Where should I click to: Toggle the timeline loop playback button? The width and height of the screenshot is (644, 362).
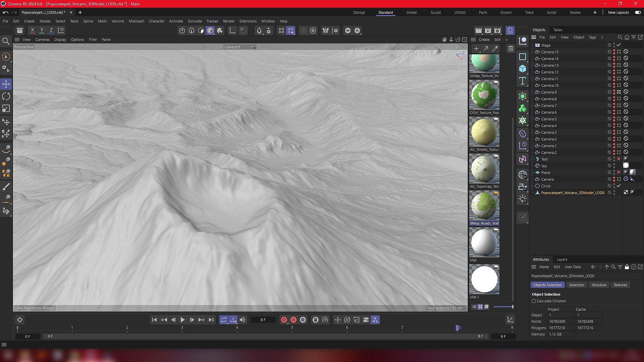point(224,320)
